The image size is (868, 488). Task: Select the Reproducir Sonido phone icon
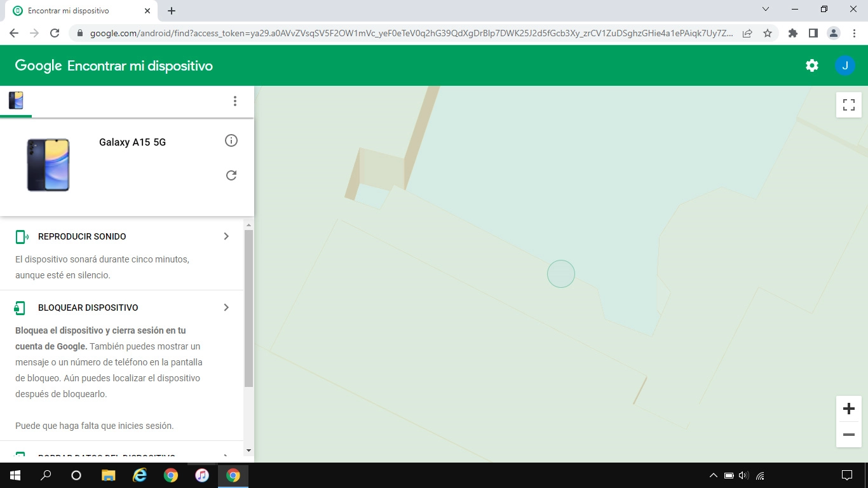pos(20,236)
